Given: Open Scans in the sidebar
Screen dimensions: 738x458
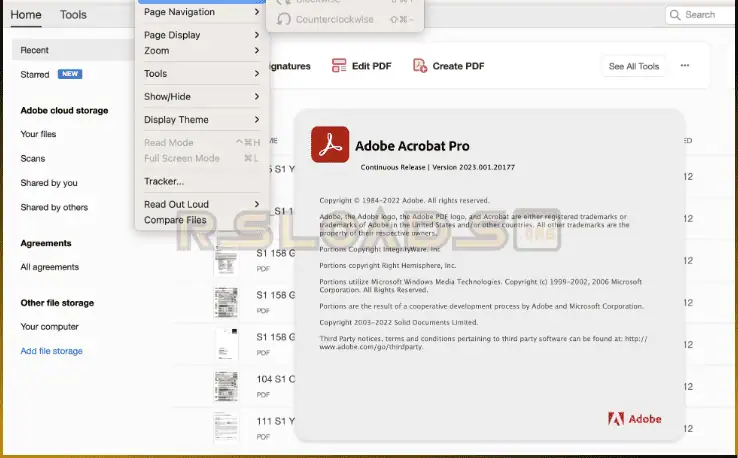Looking at the screenshot, I should tap(32, 159).
